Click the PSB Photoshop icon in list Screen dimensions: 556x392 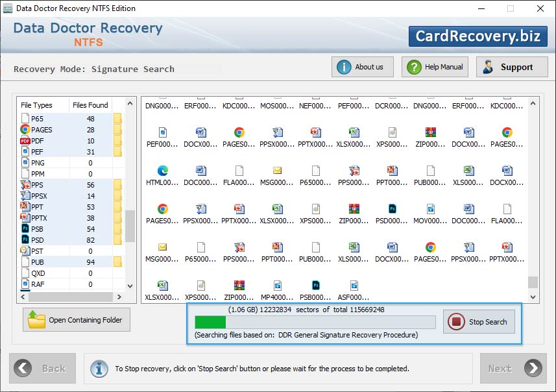tap(25, 229)
